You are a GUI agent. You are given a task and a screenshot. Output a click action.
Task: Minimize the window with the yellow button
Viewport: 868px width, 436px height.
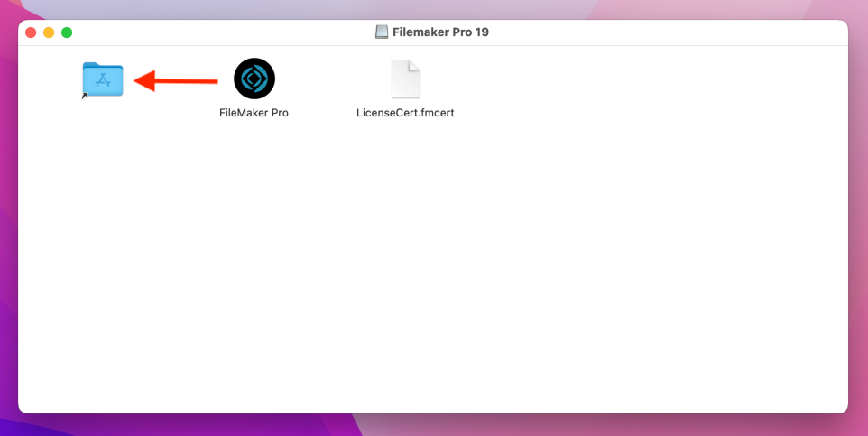(x=49, y=32)
